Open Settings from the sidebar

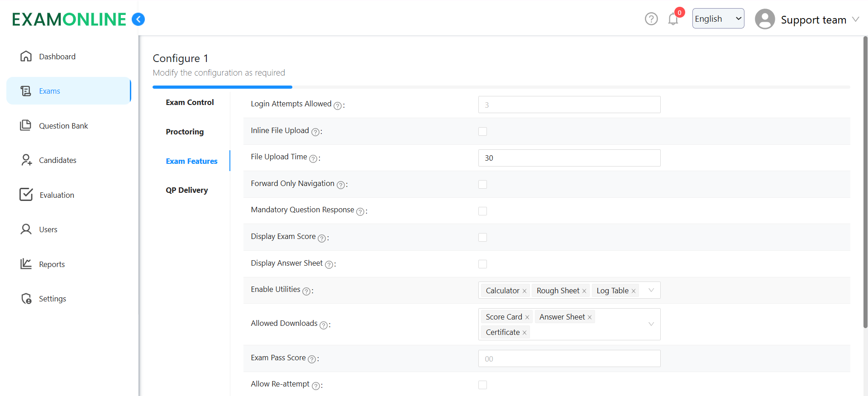point(52,299)
